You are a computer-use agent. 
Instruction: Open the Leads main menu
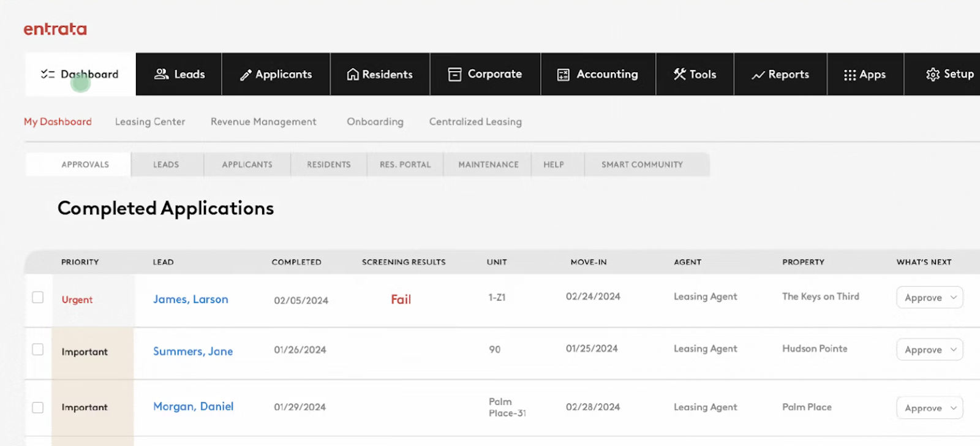tap(179, 74)
